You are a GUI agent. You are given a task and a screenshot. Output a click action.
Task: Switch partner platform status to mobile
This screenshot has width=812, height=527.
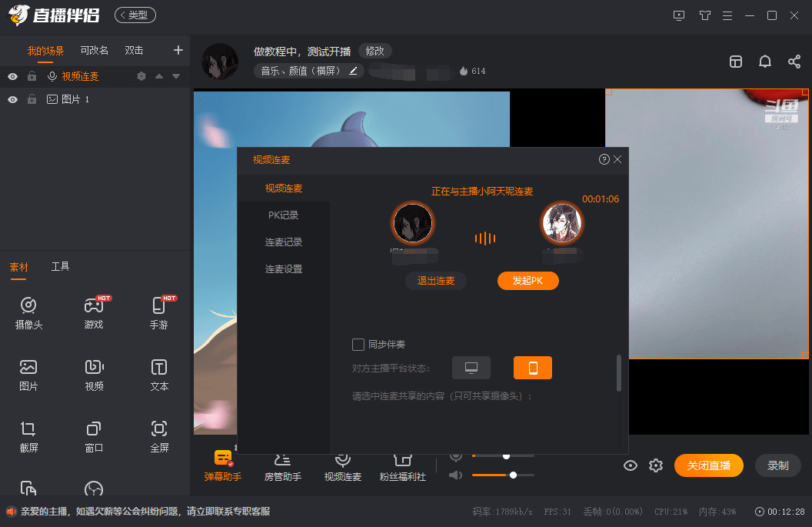(533, 368)
